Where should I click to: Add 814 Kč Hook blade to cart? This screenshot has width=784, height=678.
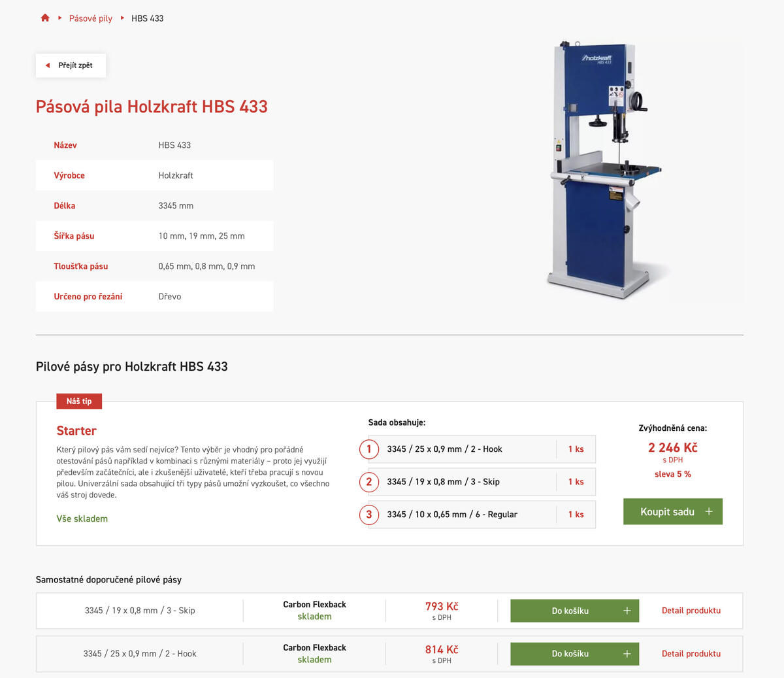tap(574, 654)
